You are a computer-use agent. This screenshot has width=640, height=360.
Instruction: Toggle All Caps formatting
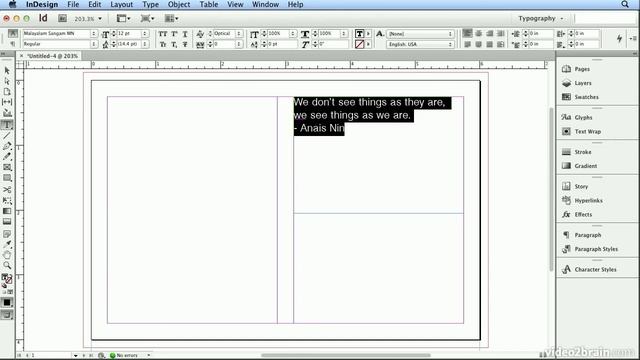pos(162,34)
